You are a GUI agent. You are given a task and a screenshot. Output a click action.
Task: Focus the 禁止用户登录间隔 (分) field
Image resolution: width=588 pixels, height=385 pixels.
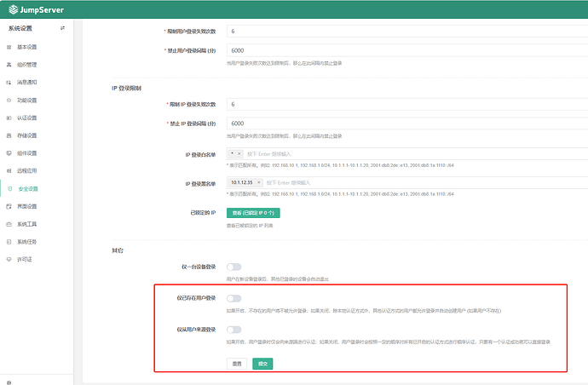[407, 50]
